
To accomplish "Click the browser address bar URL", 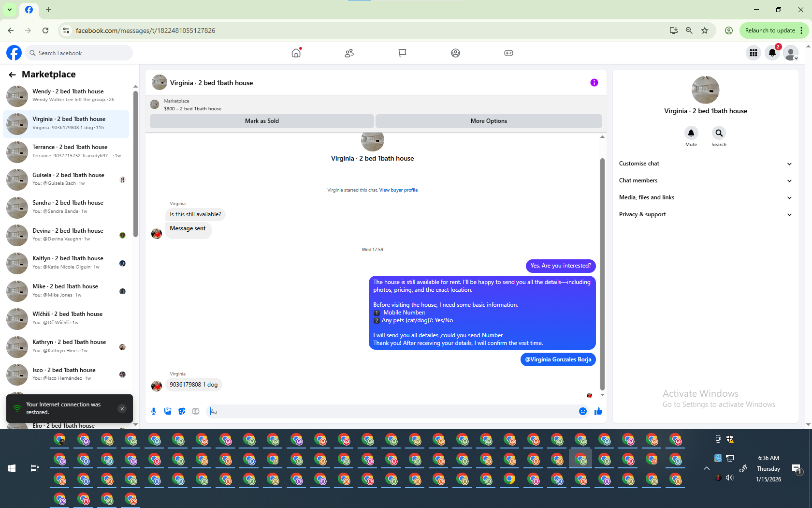I will pos(145,30).
